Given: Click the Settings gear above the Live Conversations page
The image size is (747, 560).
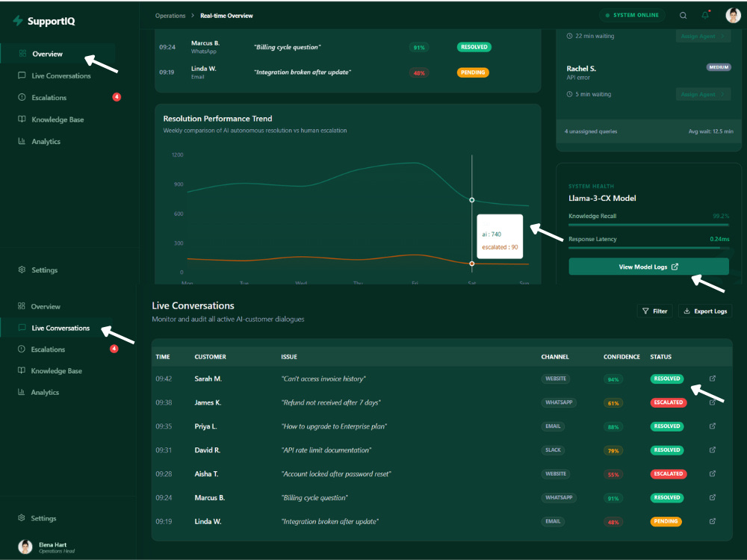Looking at the screenshot, I should click(22, 270).
